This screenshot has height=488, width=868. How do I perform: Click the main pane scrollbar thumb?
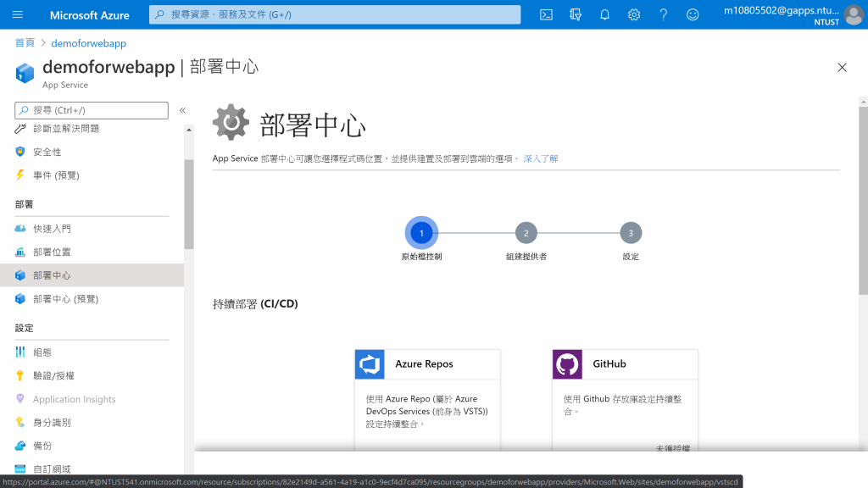[x=864, y=201]
